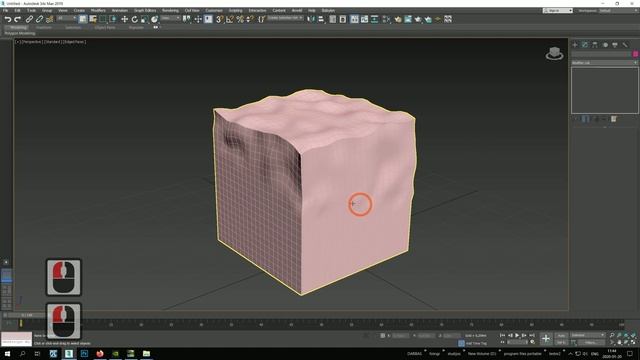Viewport: 640px width, 360px height.
Task: Click the Select and Manipulate icon
Action: pyautogui.click(x=198, y=19)
